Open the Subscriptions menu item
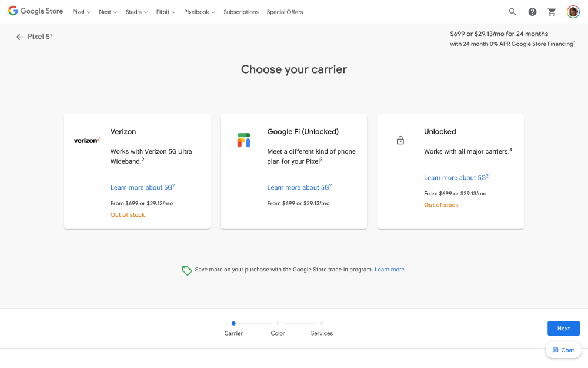 point(240,12)
